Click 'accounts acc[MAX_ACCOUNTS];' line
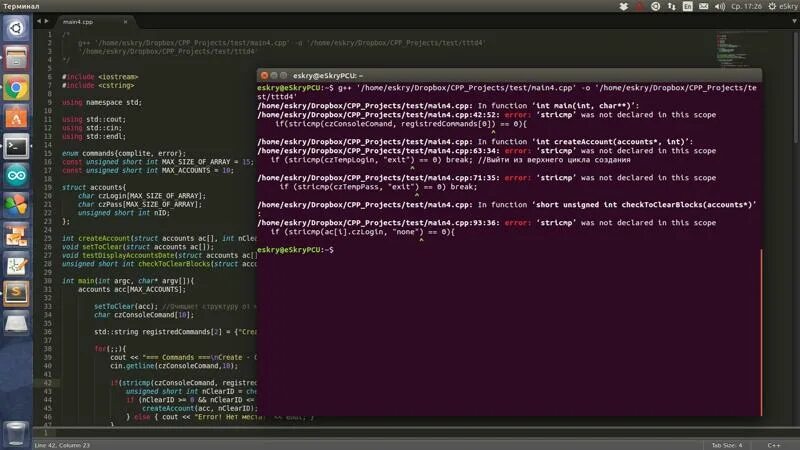Viewport: 800px width, 450px height. (132, 289)
